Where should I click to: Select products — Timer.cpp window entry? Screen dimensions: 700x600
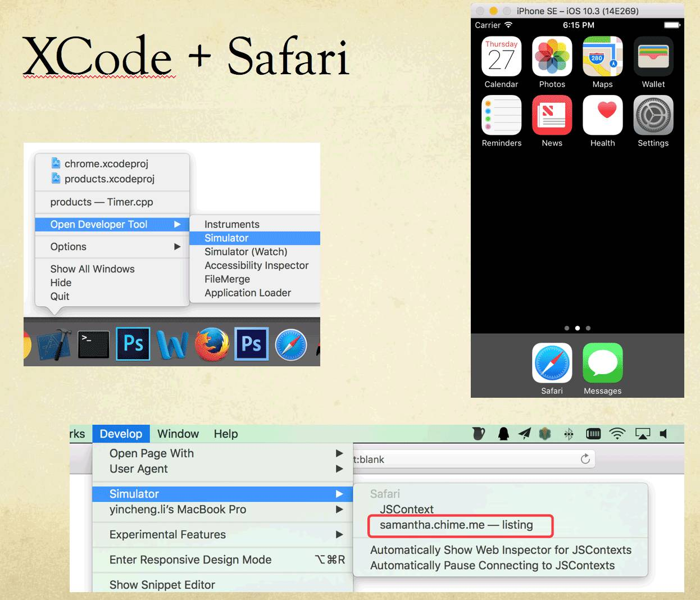pos(112,202)
